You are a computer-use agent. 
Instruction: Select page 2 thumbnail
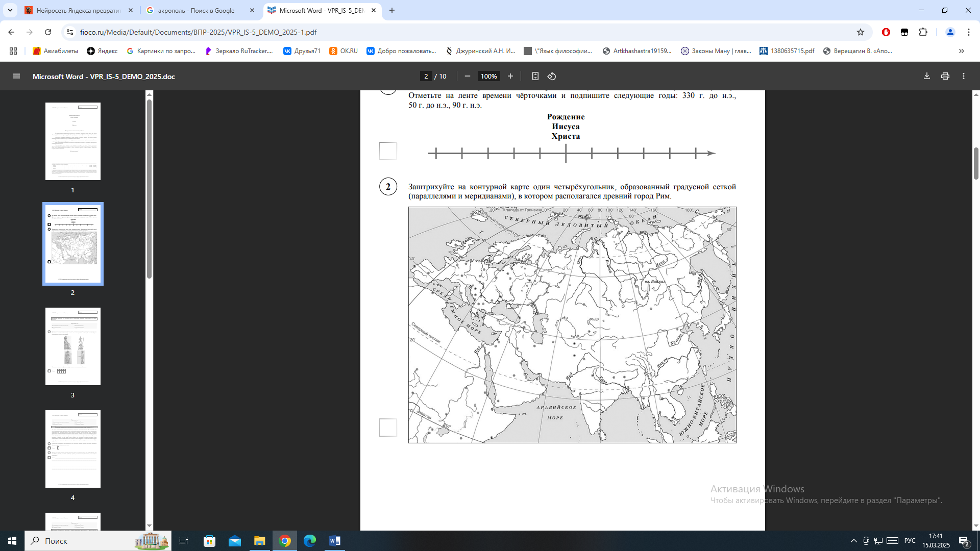point(73,244)
